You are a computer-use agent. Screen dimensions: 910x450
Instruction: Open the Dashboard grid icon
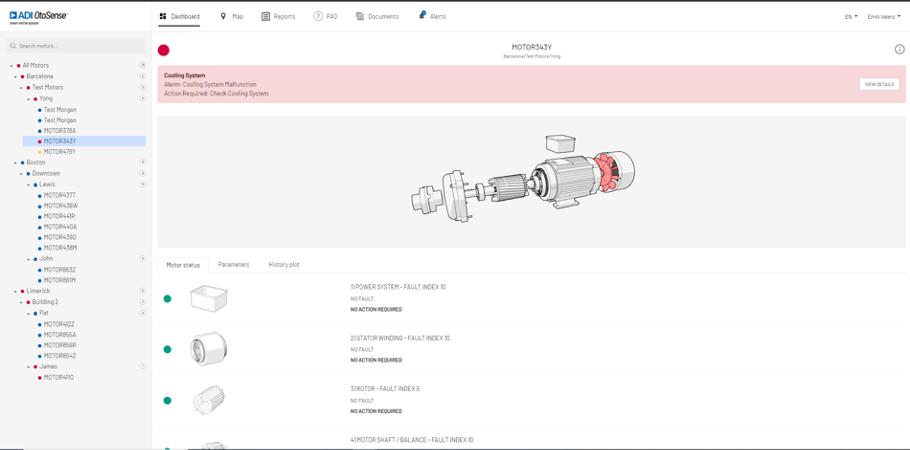tap(163, 16)
